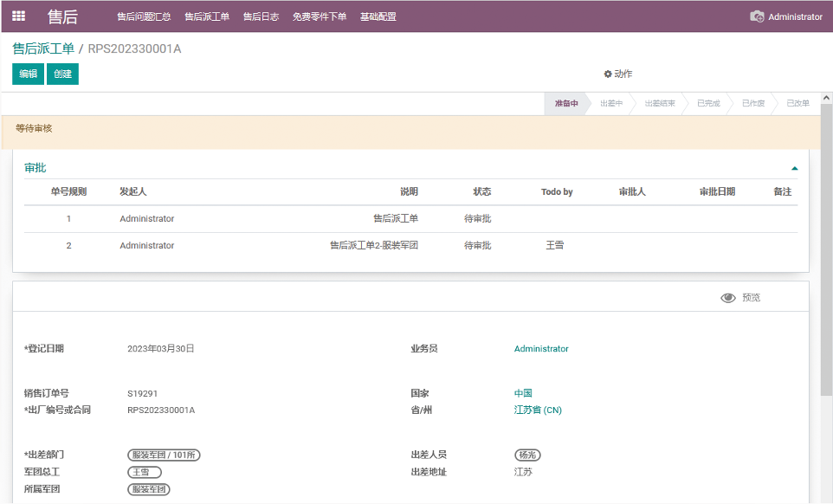Image resolution: width=833 pixels, height=504 pixels.
Task: Open the Administrator 业务员 link
Action: pyautogui.click(x=541, y=349)
